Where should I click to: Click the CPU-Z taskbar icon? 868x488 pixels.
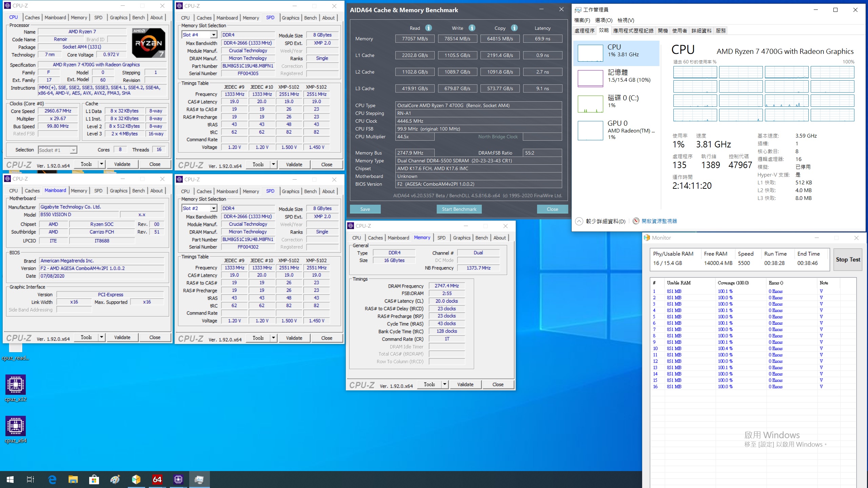click(178, 480)
